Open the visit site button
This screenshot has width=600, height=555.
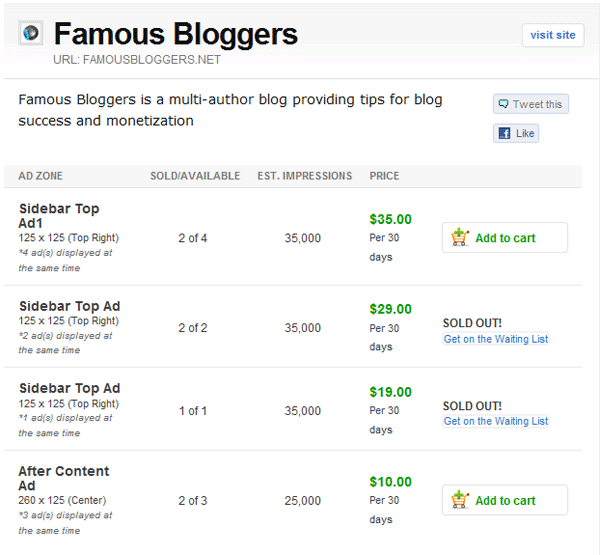pos(553,35)
